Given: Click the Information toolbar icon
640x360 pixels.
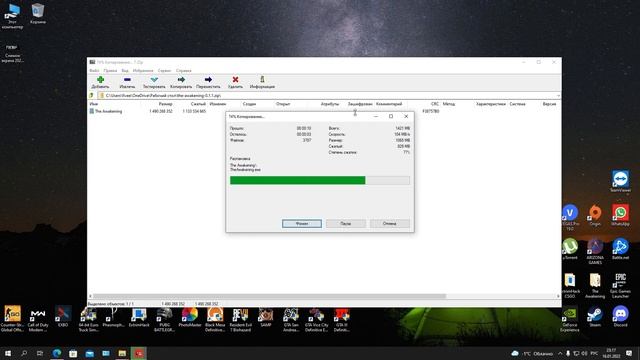Looking at the screenshot, I should click(262, 80).
